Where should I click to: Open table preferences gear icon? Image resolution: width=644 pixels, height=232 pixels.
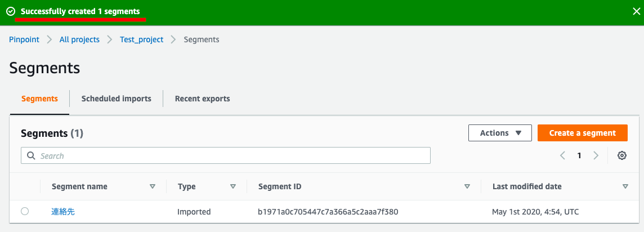(622, 156)
